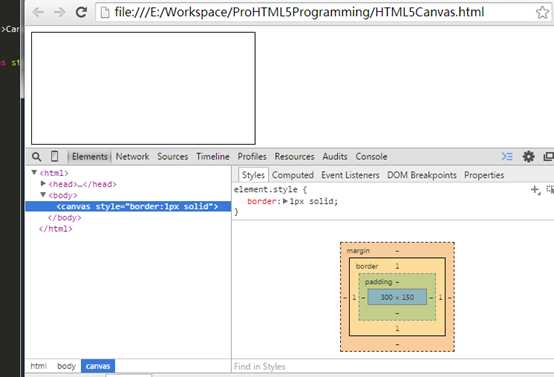Screen dimensions: 554x377
Task: Add a new style rule with the plus icon
Action: pos(536,190)
